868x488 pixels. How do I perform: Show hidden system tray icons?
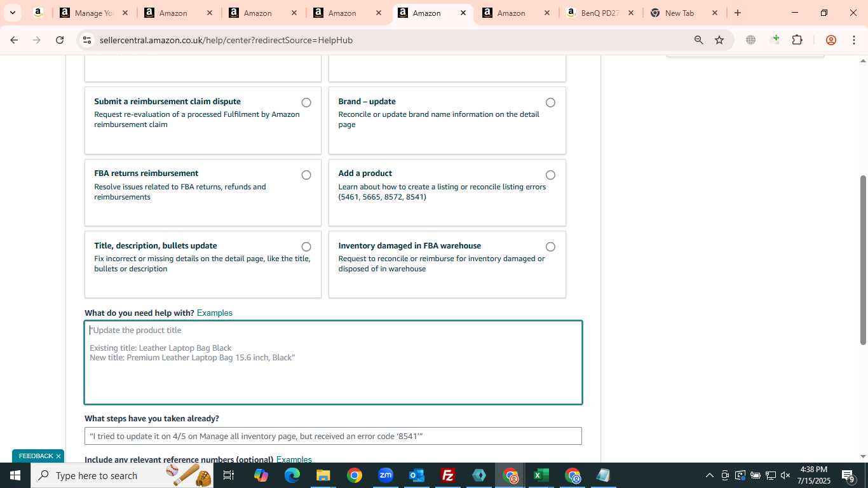pos(709,475)
